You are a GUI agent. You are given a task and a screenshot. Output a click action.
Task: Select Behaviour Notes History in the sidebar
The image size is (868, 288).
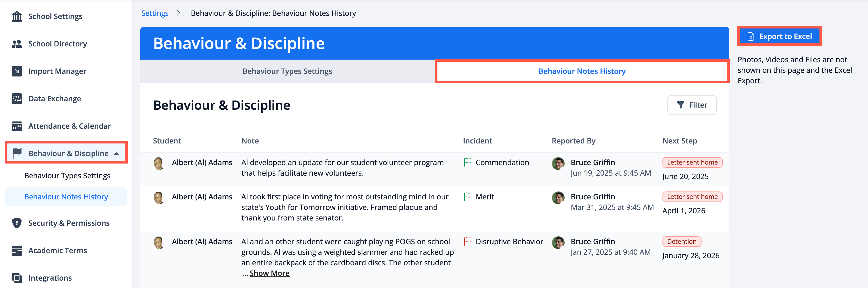point(66,197)
